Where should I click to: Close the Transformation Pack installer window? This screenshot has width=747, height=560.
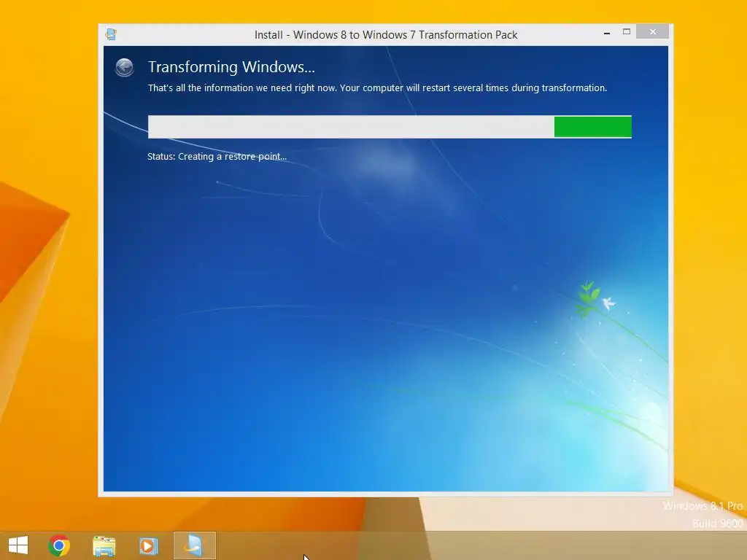coord(653,32)
